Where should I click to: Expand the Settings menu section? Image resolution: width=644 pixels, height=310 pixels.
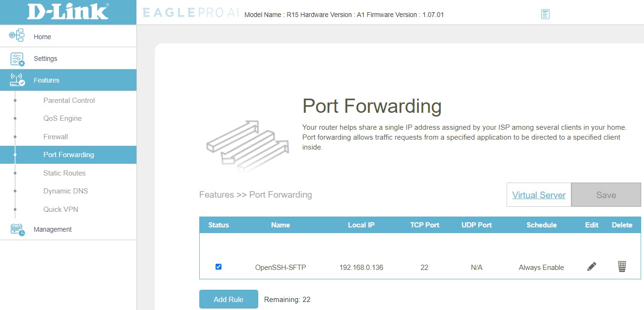coord(45,59)
